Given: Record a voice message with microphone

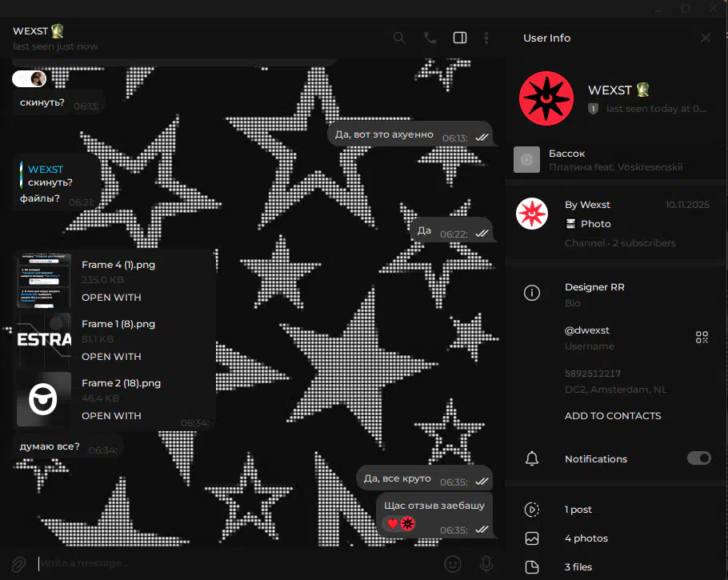Looking at the screenshot, I should pos(486,564).
